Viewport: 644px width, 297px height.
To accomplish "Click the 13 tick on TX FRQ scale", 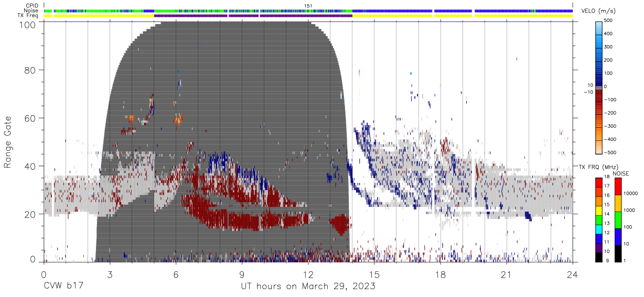I will pyautogui.click(x=608, y=223).
